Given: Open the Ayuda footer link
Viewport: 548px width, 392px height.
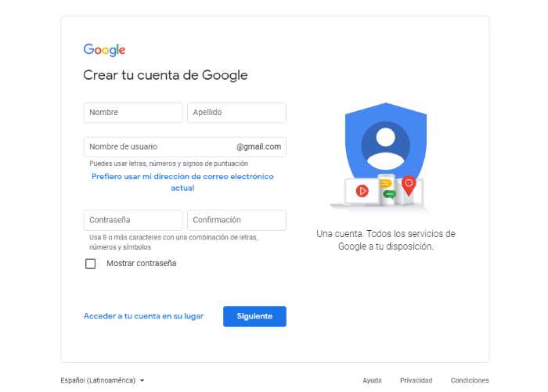Looking at the screenshot, I should (x=372, y=380).
